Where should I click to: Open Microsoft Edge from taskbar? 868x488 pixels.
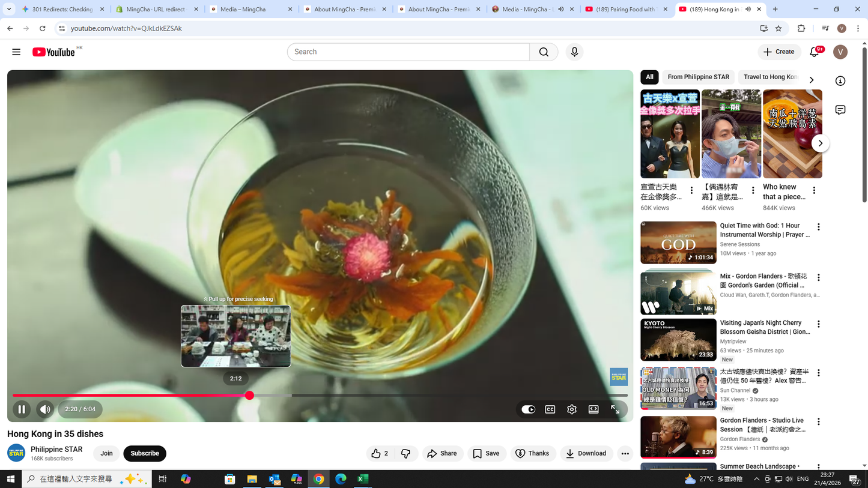[341, 479]
